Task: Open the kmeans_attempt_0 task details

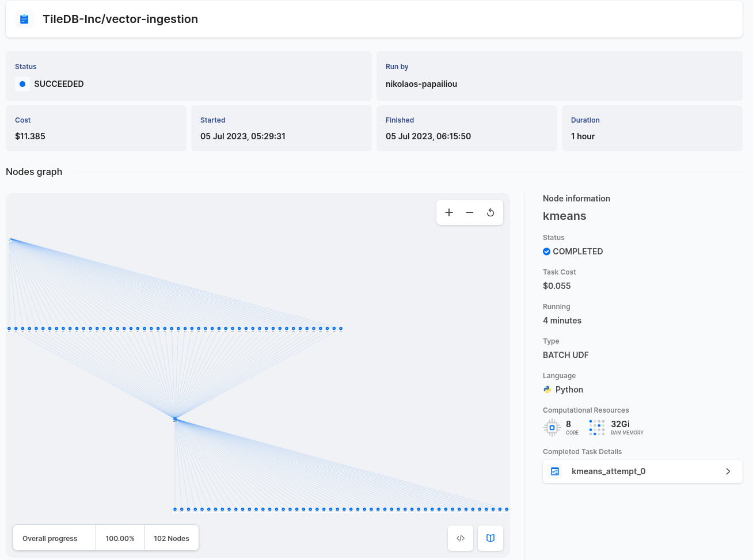Action: click(x=609, y=471)
